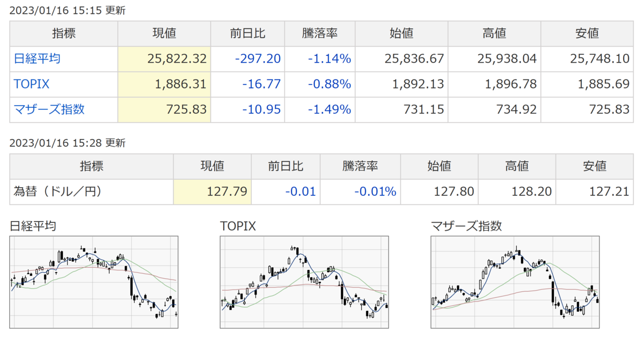This screenshot has width=644, height=339.
Task: Click the 日経平均 candlestick chart thumbnail
Action: click(94, 282)
